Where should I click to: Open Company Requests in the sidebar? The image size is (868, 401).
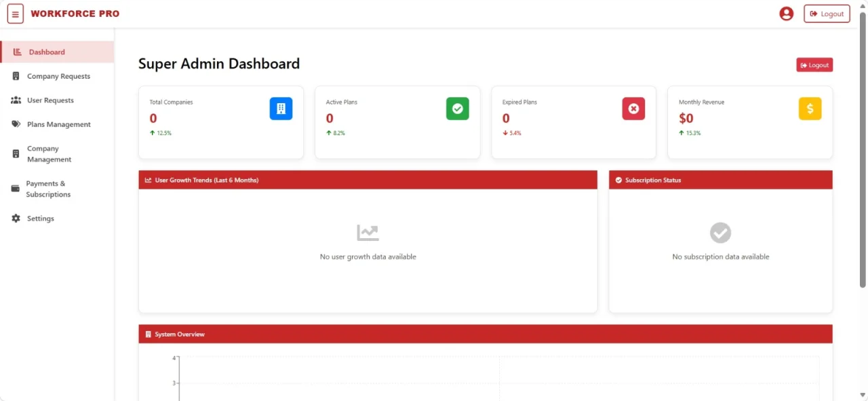[x=58, y=76]
